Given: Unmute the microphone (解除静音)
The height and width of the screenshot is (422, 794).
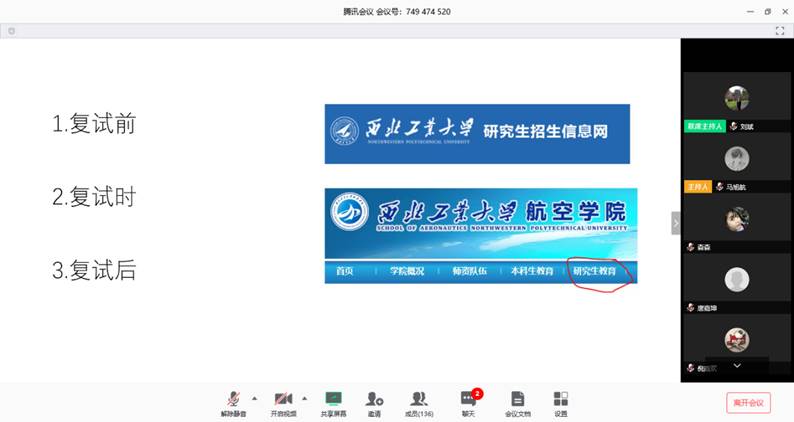Looking at the screenshot, I should pyautogui.click(x=232, y=402).
